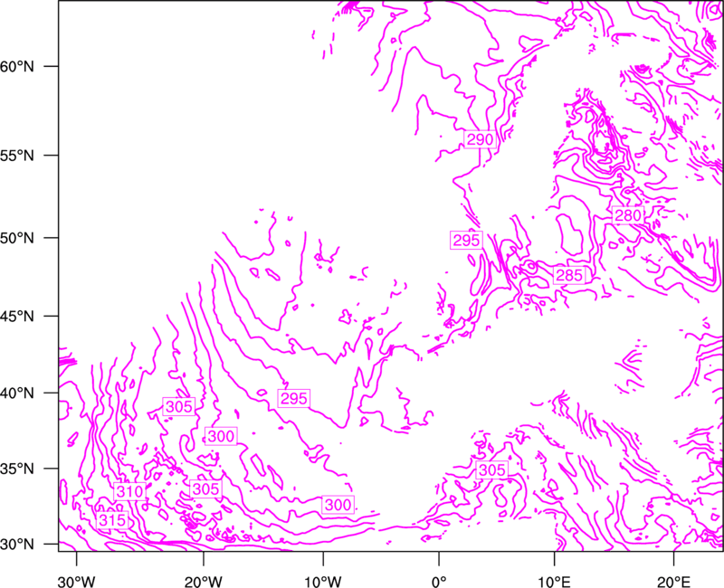724x588 pixels.
Task: Click the 300 label near 10°W
Action: (338, 505)
